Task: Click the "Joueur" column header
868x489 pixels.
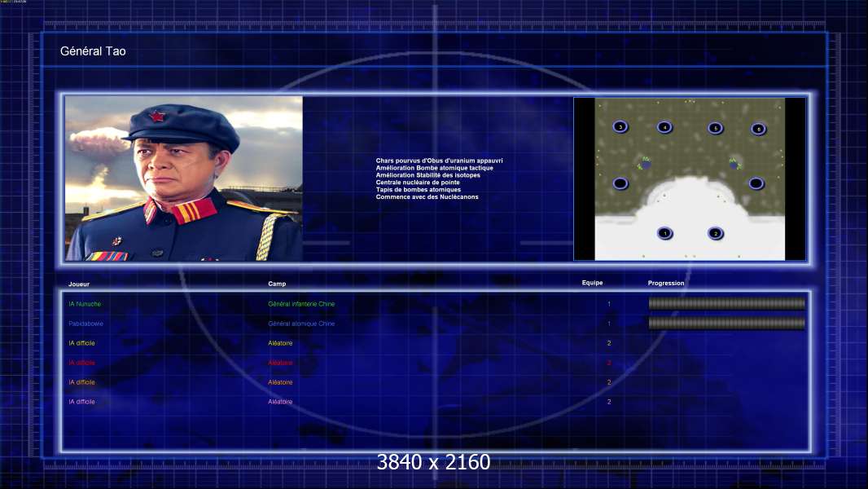Action: tap(79, 284)
